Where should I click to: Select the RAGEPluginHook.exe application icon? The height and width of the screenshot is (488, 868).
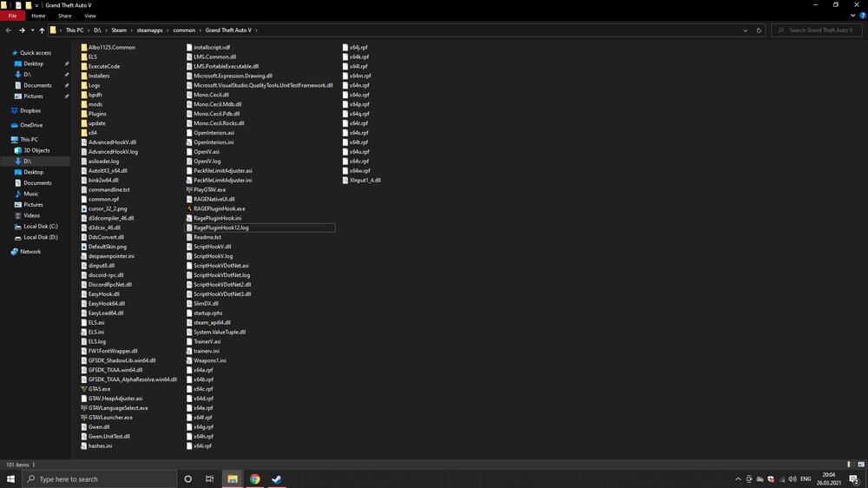[x=189, y=208]
